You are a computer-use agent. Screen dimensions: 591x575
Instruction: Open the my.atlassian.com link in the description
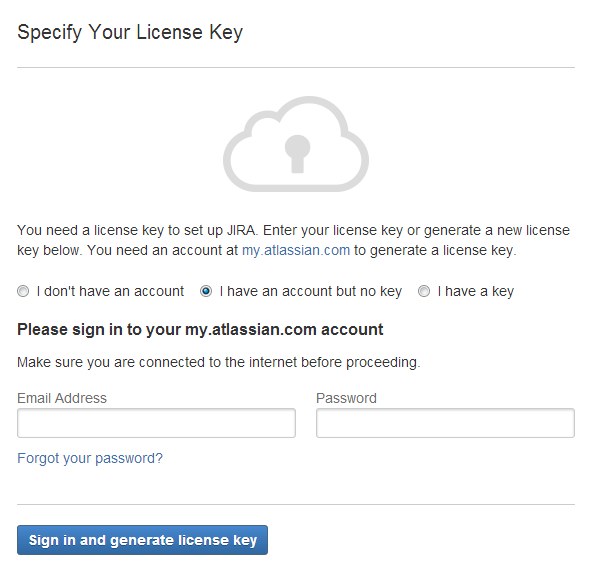296,250
